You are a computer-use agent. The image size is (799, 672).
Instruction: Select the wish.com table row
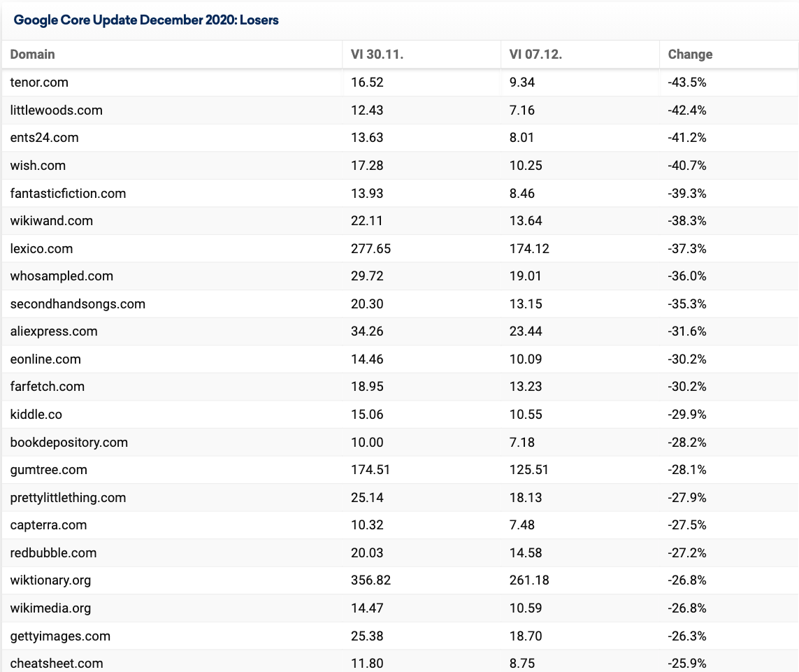click(400, 166)
